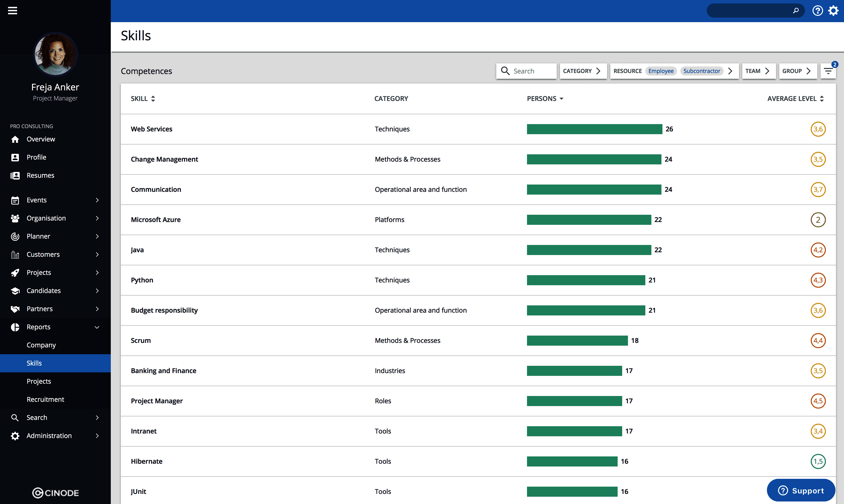Click the Java persons bar

point(589,250)
